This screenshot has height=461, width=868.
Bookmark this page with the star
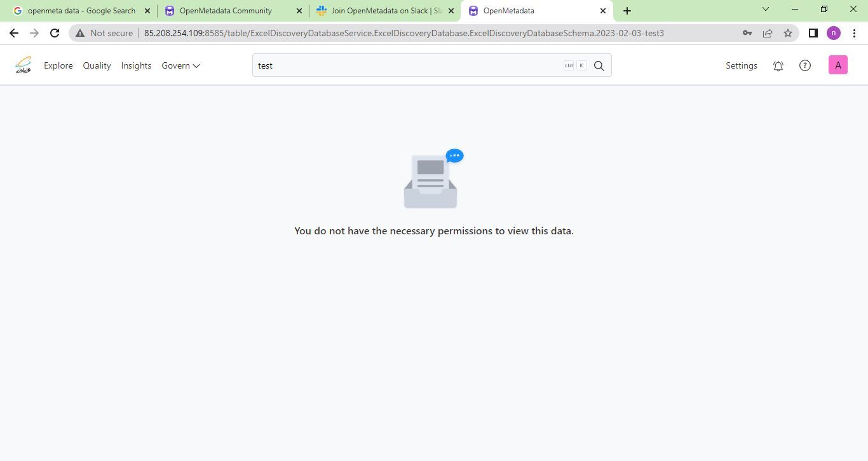(788, 33)
